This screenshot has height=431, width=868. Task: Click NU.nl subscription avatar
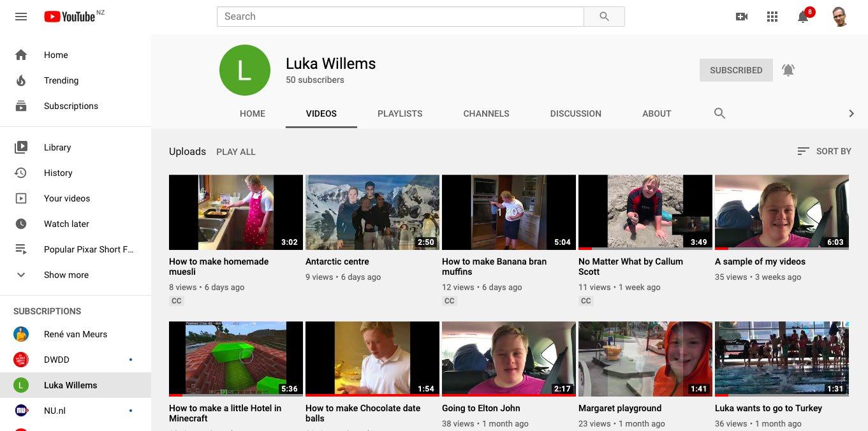[21, 411]
